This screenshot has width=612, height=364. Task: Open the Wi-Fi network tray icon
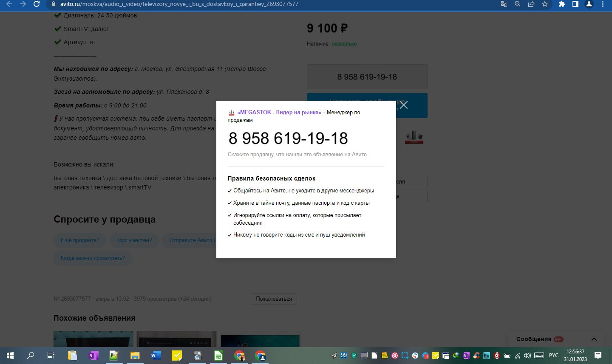click(x=517, y=356)
